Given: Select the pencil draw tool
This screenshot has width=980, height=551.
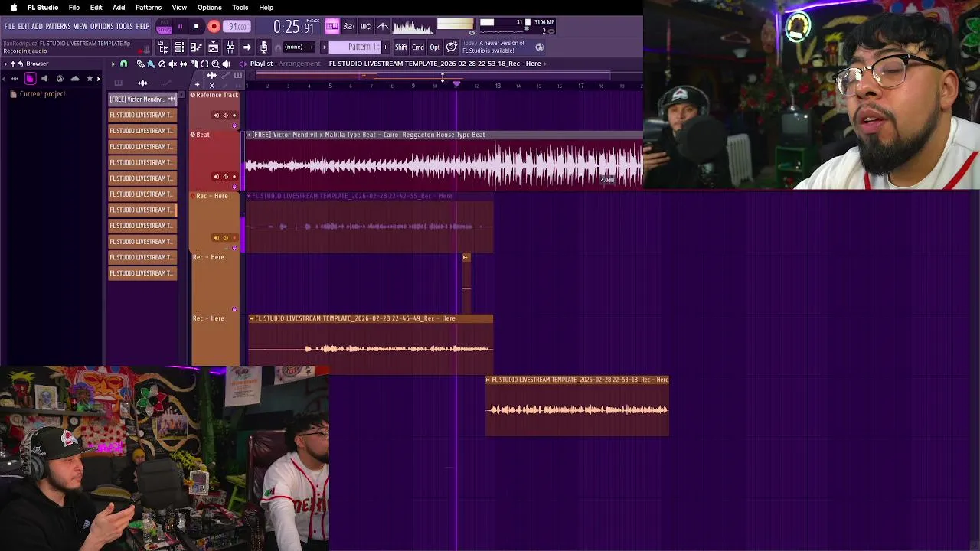Looking at the screenshot, I should 140,64.
